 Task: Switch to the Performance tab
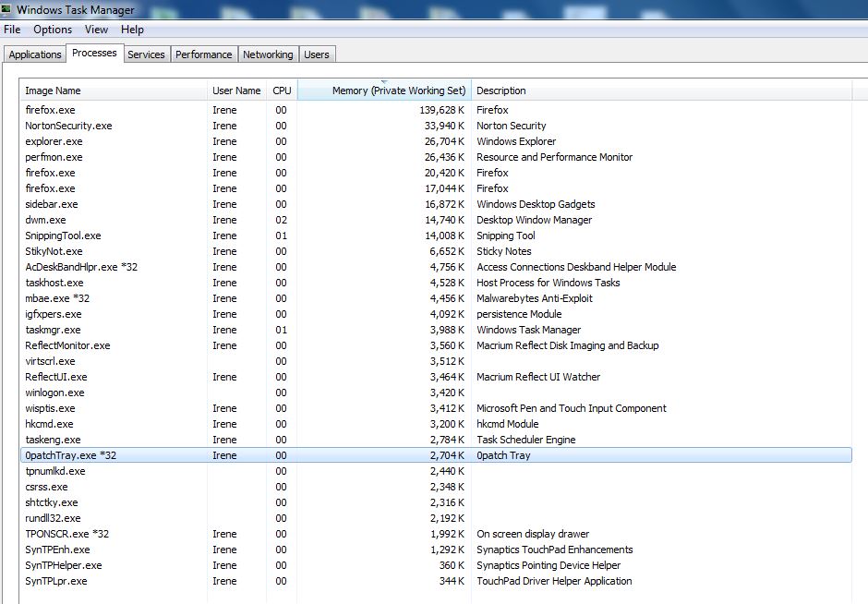click(203, 54)
